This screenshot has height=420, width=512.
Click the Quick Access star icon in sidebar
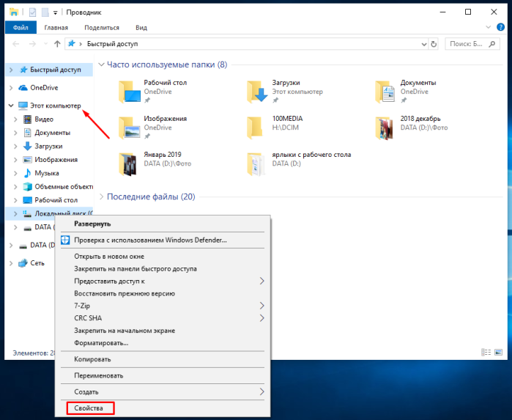[23, 70]
